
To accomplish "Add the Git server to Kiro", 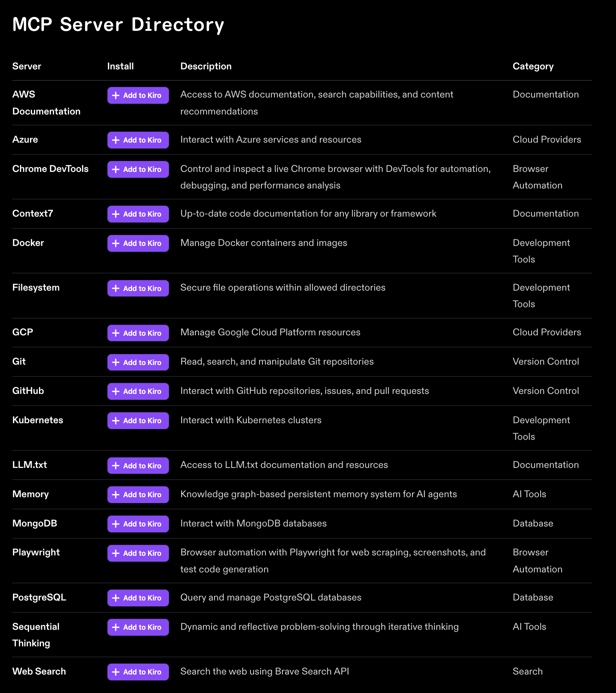I will click(138, 362).
